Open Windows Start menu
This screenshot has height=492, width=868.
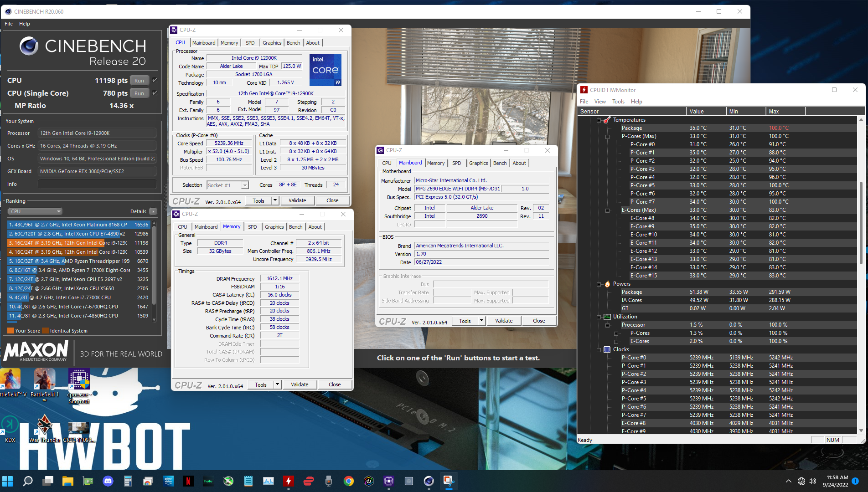(8, 481)
